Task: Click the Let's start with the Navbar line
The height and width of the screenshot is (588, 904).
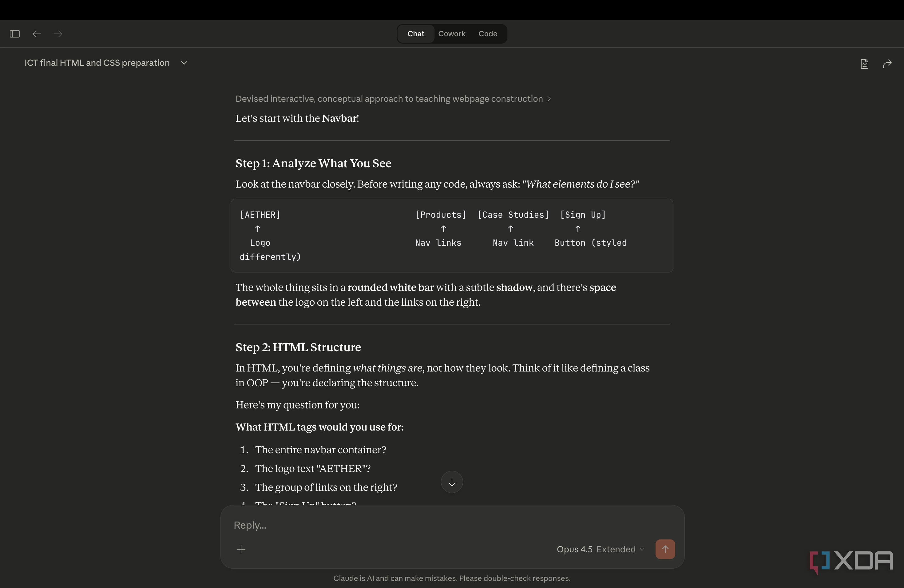Action: coord(297,118)
